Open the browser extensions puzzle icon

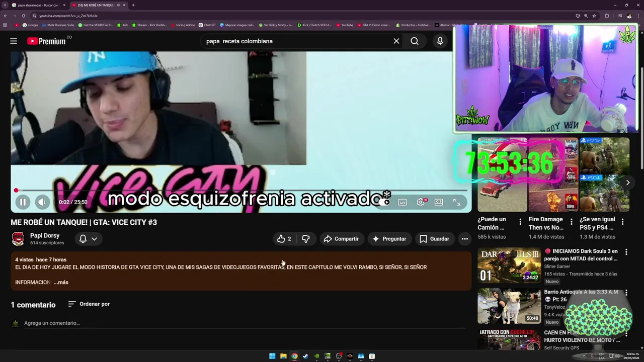tap(607, 16)
